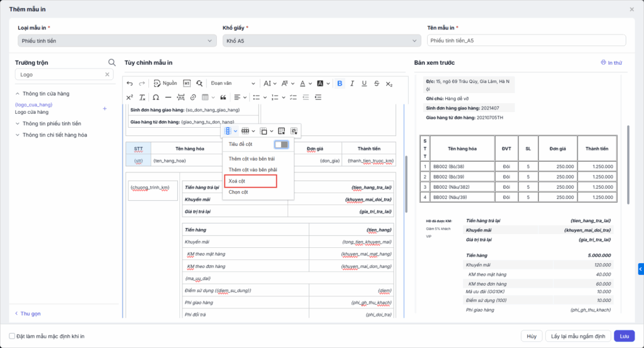This screenshot has height=348, width=644.
Task: Open the Đoạn văn paragraph style dropdown
Action: point(233,84)
